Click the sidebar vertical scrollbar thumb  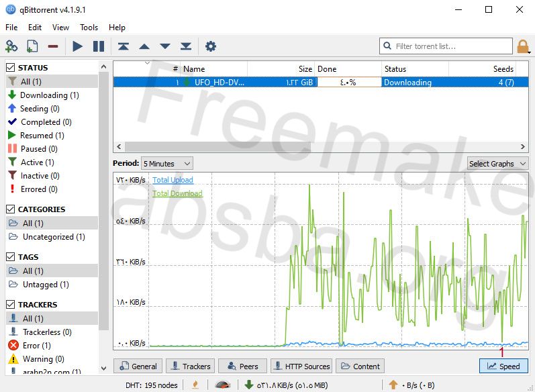pos(104,201)
